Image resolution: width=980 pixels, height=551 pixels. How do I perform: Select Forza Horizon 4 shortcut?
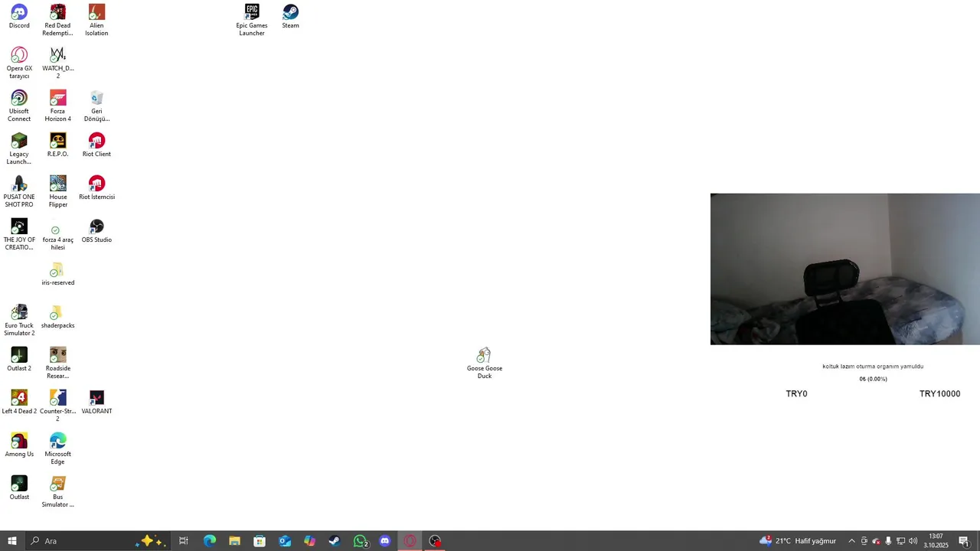[x=57, y=106]
